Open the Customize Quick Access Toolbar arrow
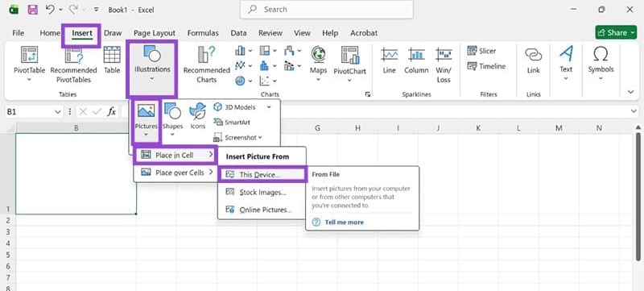Viewport: 644px width, 291px height. pos(96,10)
